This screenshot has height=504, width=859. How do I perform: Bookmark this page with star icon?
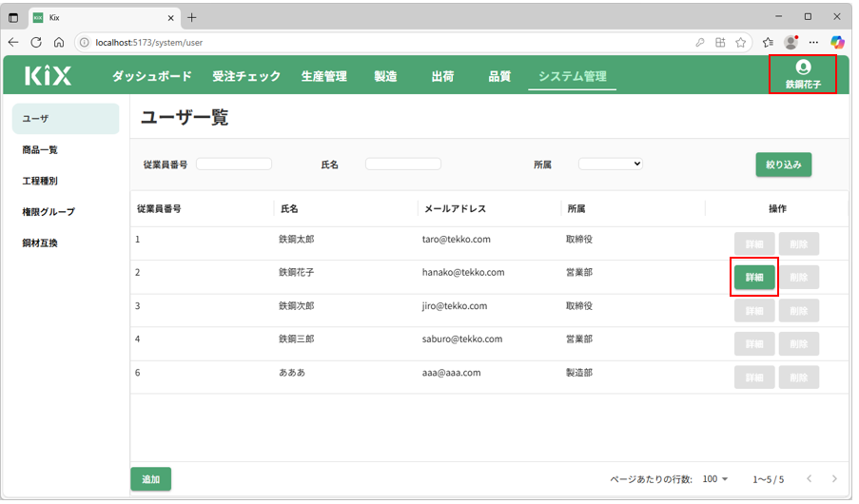pyautogui.click(x=741, y=42)
